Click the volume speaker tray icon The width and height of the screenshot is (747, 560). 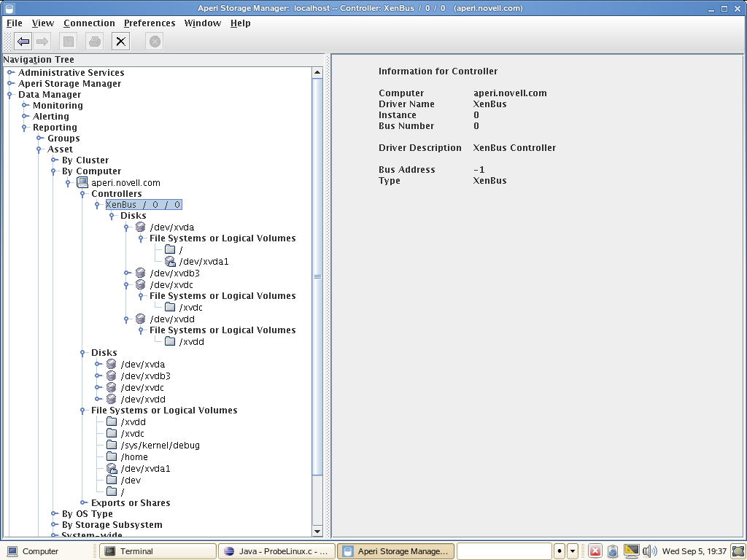[649, 551]
